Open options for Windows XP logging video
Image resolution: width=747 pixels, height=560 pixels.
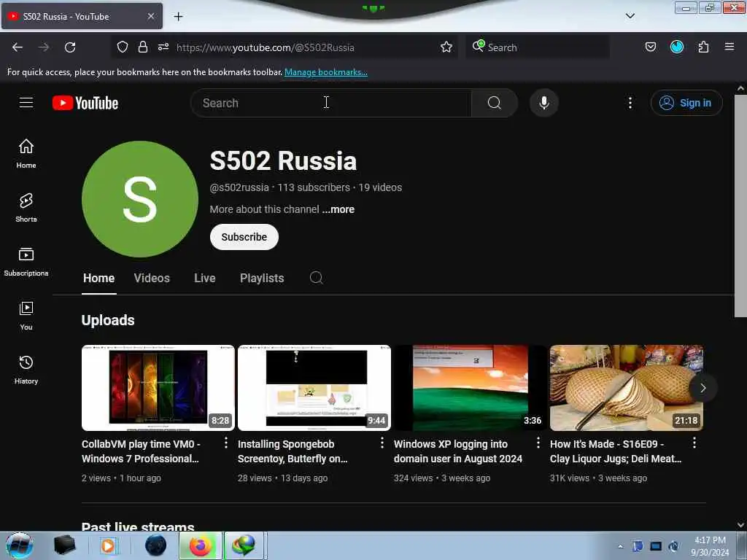538,443
